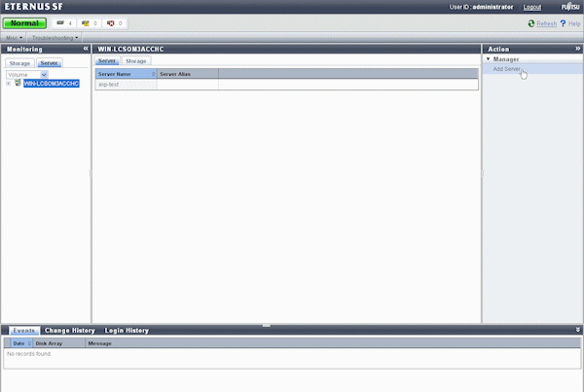Open the Login History tab

click(x=127, y=330)
